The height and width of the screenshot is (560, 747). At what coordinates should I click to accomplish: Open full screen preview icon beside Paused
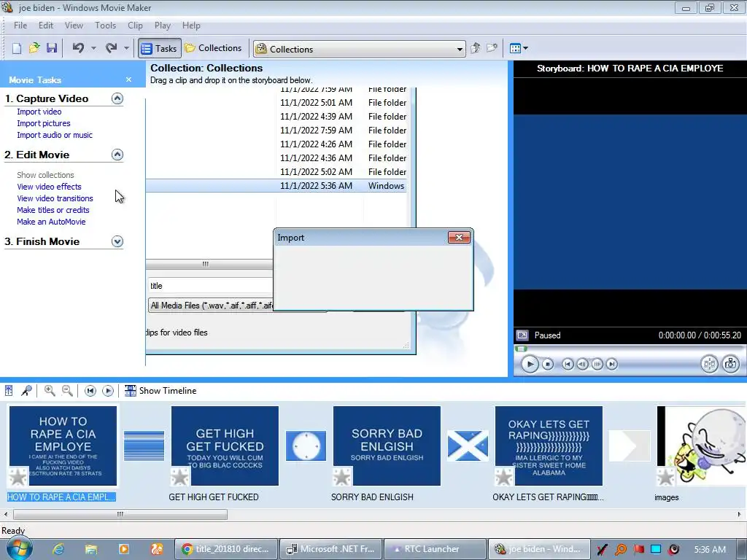(522, 335)
